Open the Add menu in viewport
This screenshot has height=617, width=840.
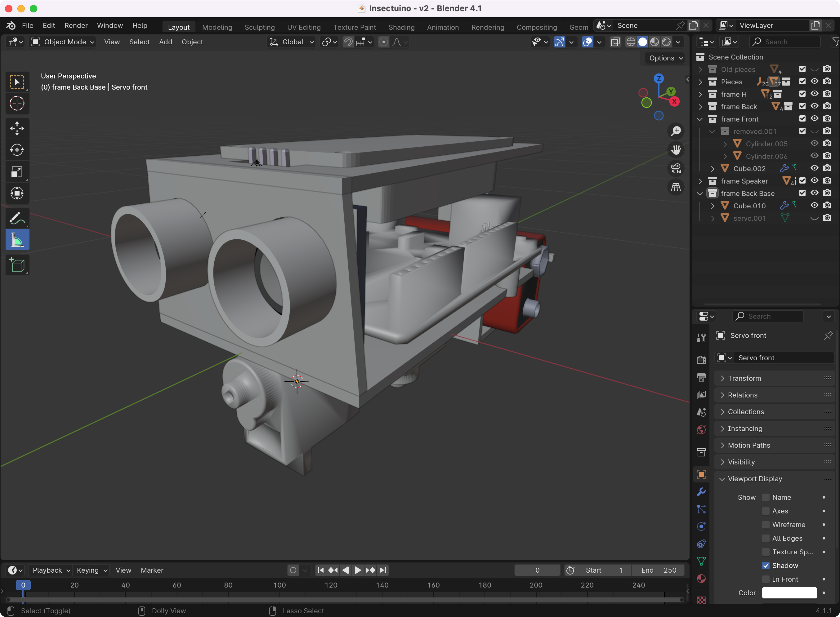[166, 42]
